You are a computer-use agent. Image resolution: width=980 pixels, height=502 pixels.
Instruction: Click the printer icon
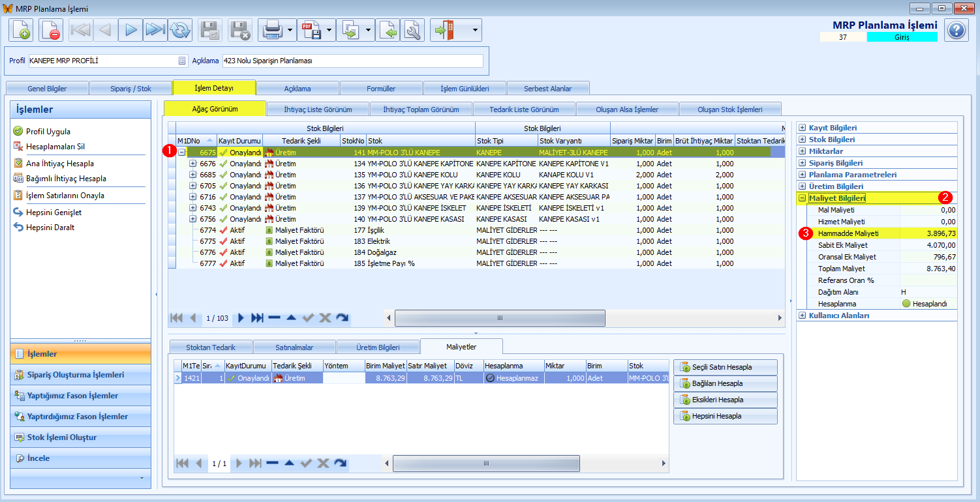[x=271, y=30]
